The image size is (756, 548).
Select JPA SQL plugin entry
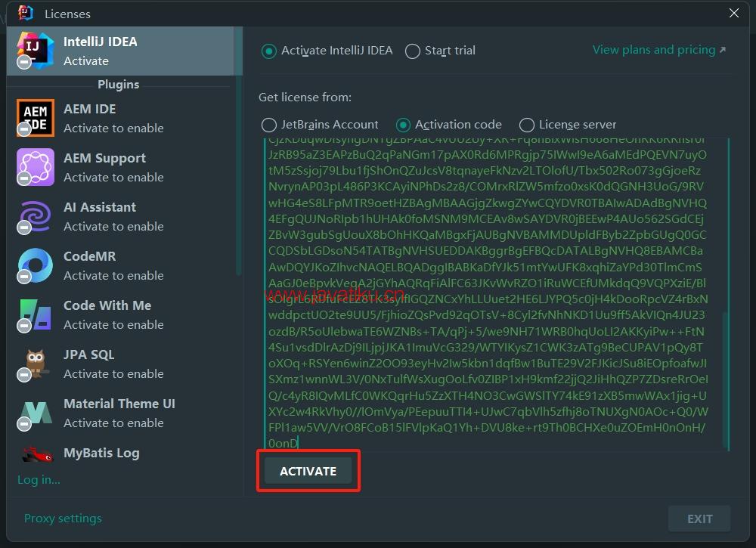(121, 364)
